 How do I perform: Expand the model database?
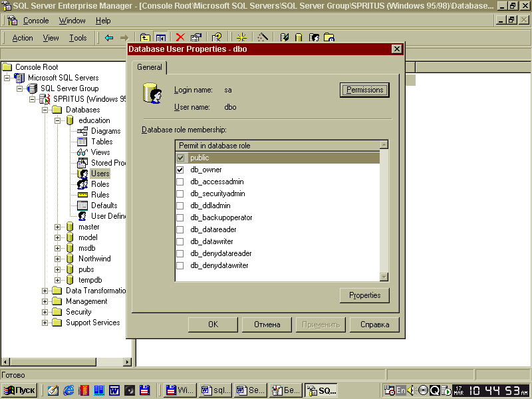point(58,237)
